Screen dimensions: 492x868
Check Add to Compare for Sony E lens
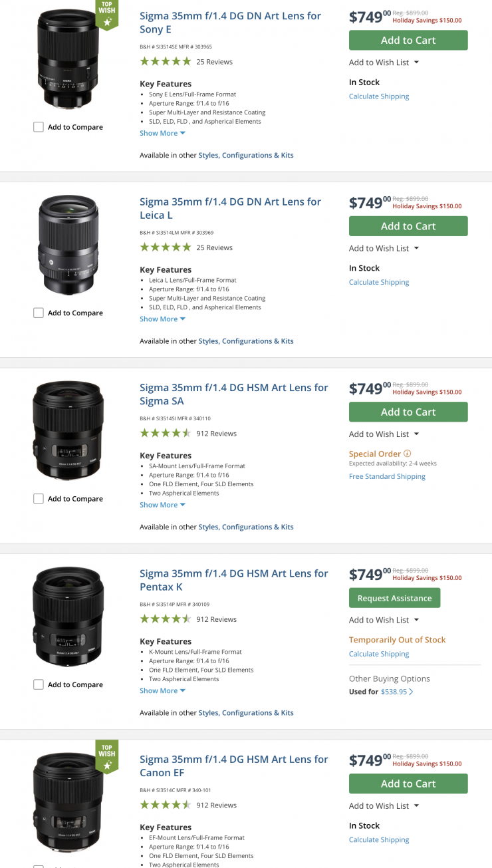tap(39, 127)
